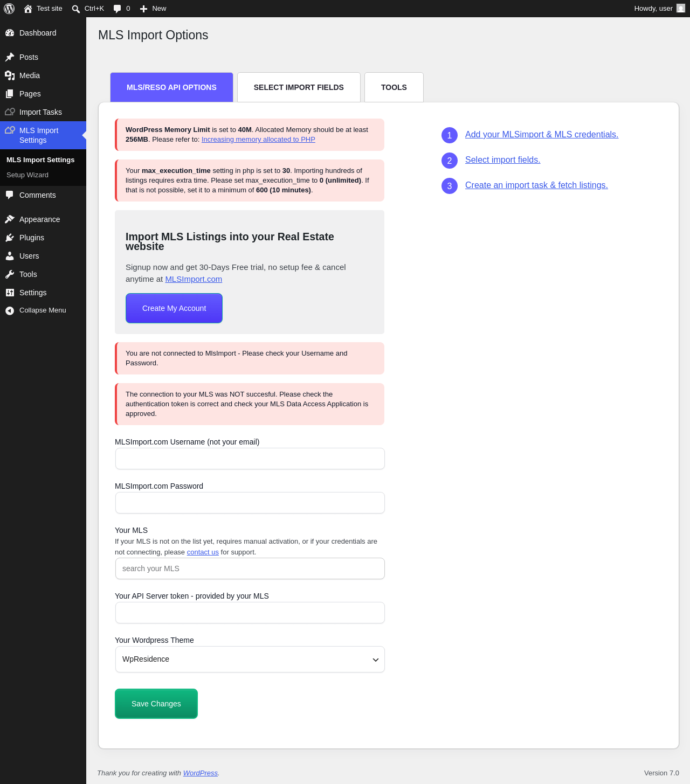
Task: Switch to the Tools tab
Action: (394, 87)
